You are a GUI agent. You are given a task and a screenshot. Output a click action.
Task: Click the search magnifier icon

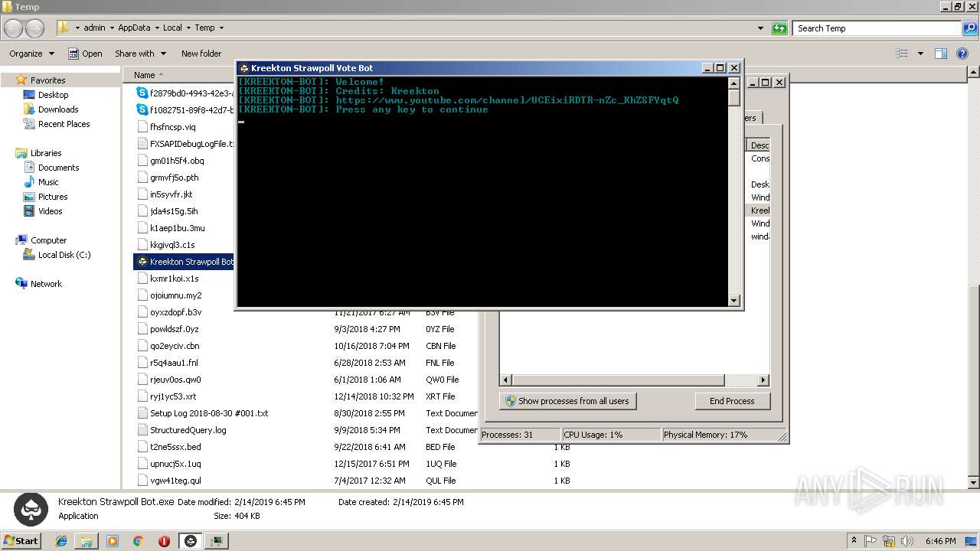coord(970,28)
